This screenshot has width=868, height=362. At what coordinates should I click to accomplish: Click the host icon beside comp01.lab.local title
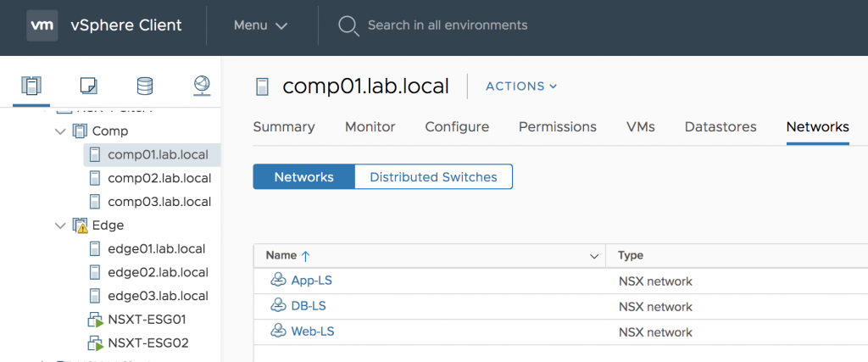point(263,86)
